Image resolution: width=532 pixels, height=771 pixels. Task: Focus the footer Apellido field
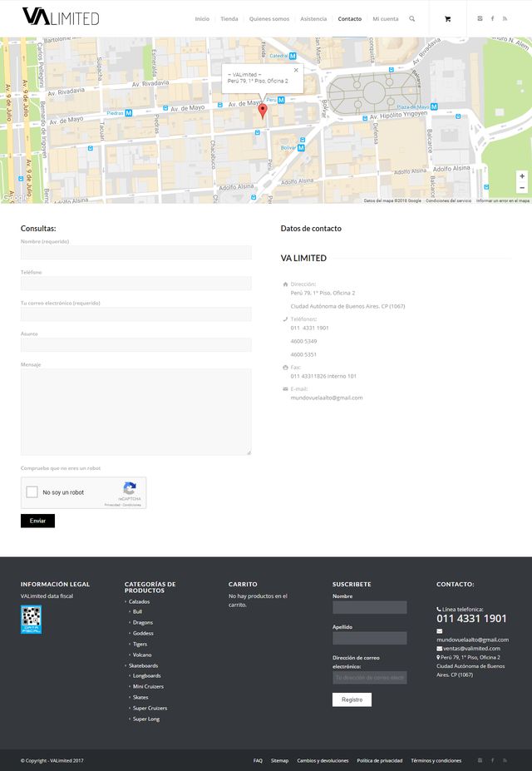click(x=369, y=638)
